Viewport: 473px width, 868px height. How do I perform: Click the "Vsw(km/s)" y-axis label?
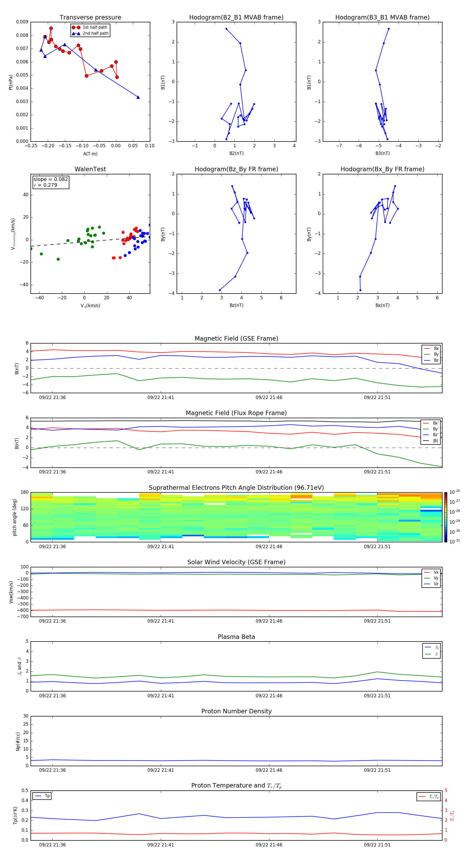(x=11, y=592)
